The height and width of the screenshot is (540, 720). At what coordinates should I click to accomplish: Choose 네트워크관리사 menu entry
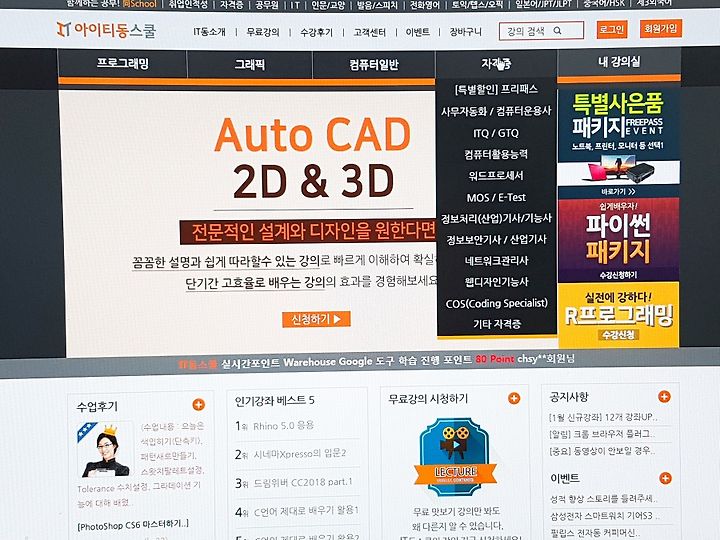496,261
